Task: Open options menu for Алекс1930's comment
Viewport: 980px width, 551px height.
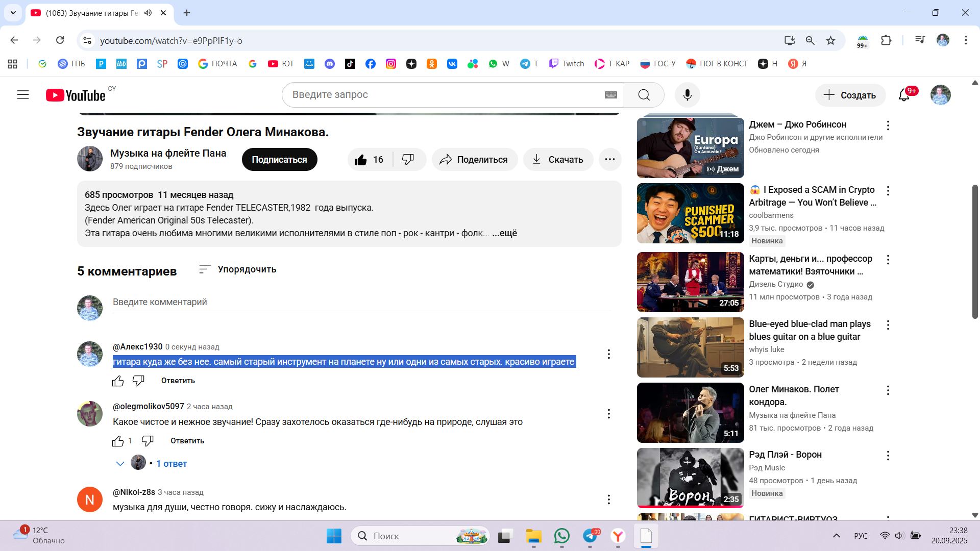Action: tap(608, 354)
